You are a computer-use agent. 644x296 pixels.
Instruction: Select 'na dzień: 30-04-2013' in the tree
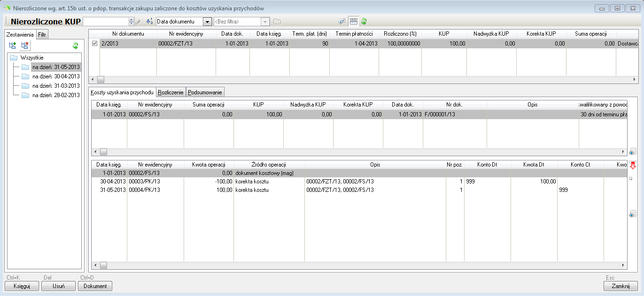[56, 76]
